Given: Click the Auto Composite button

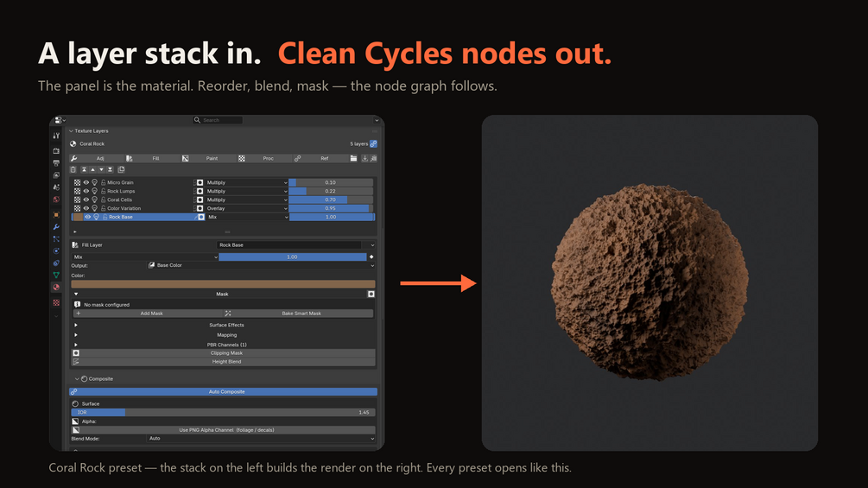Looking at the screenshot, I should click(x=223, y=392).
